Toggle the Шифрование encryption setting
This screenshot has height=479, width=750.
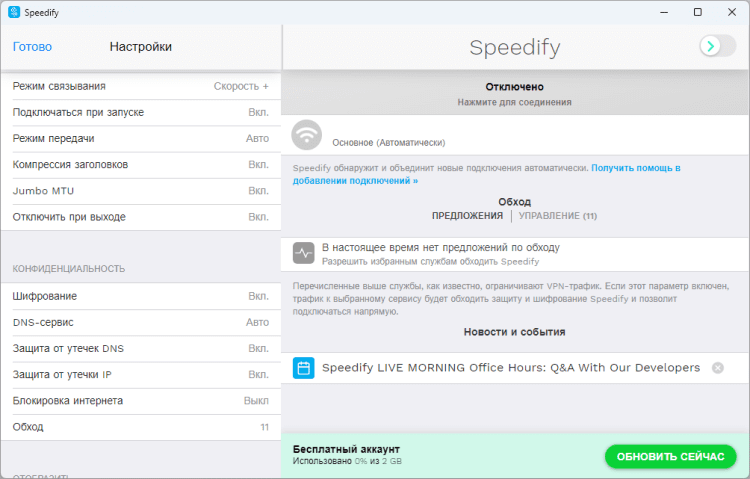(x=258, y=296)
